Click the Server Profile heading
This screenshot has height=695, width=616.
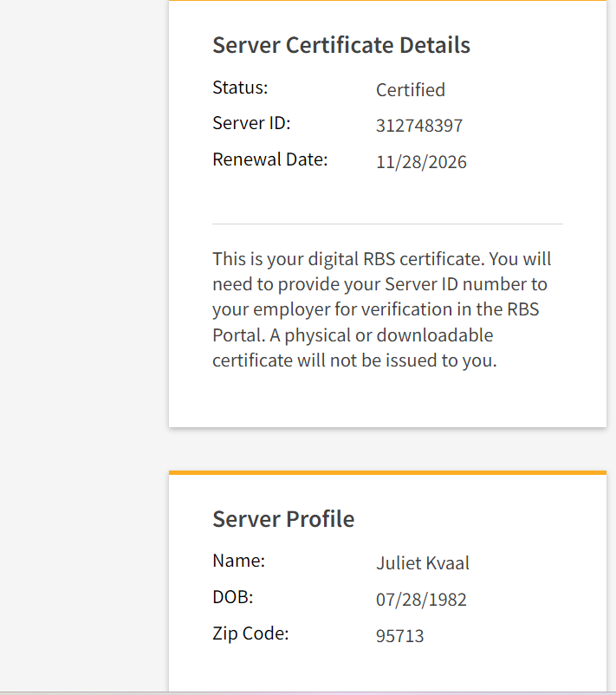[283, 519]
